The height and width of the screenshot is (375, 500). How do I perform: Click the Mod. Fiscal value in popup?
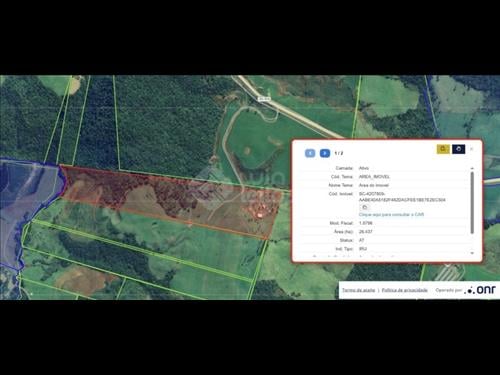(366, 223)
